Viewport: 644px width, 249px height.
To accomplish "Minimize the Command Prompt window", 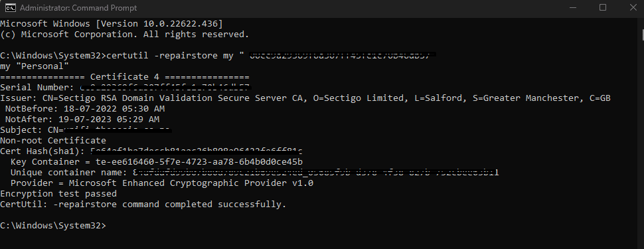I will coord(572,8).
